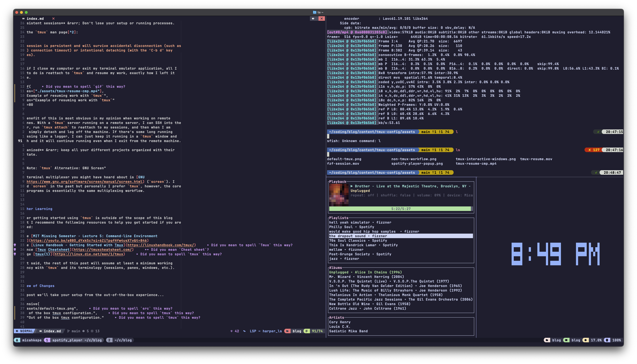Click the green line-position icon beside 91/74

pos(307,331)
